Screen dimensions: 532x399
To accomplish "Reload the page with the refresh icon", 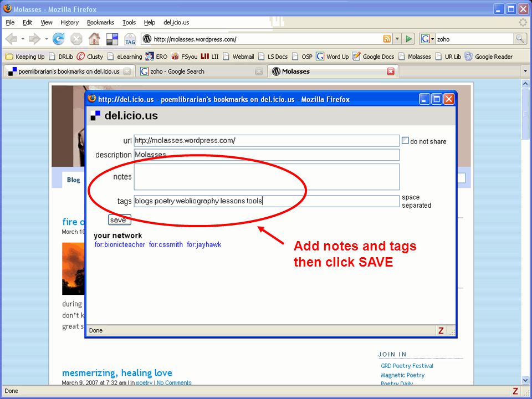I will coord(58,39).
